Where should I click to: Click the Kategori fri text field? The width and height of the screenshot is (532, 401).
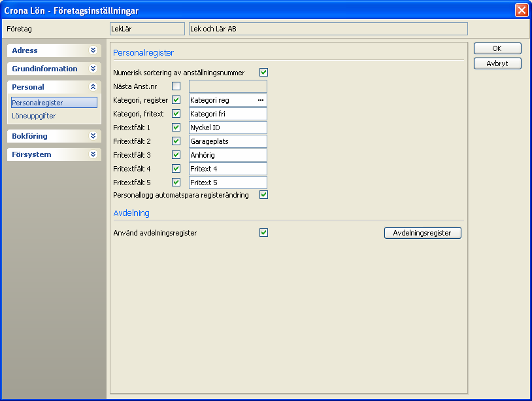click(228, 114)
